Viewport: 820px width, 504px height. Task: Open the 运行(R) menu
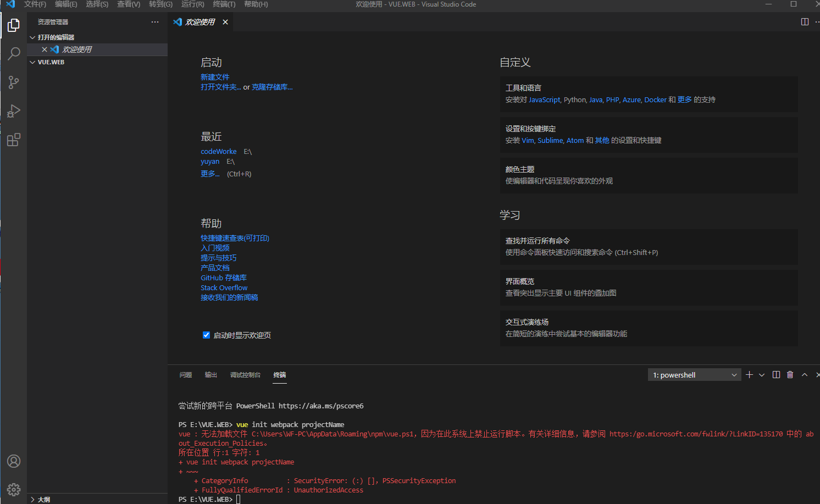pyautogui.click(x=192, y=4)
